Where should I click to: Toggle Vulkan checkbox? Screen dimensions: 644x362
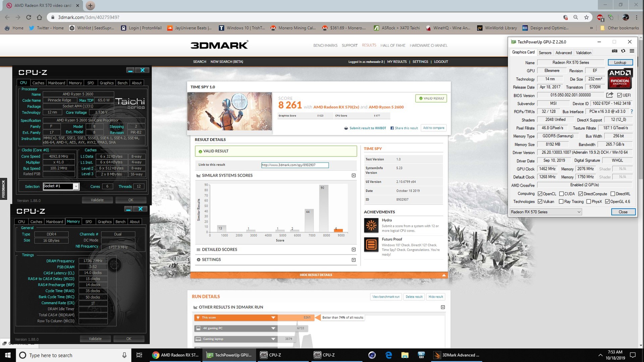(540, 201)
